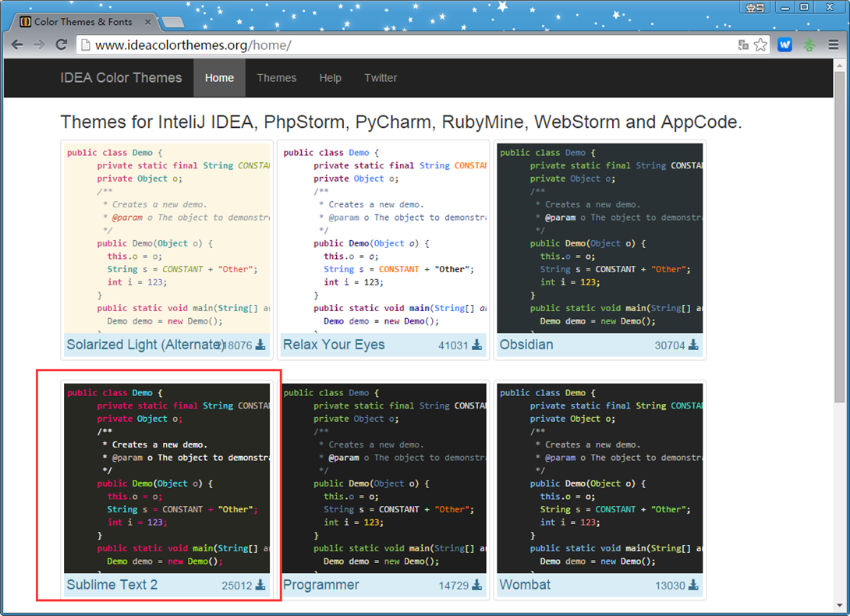The height and width of the screenshot is (616, 850).
Task: Open the Solarized Light (Alternate) theme link
Action: coord(145,345)
